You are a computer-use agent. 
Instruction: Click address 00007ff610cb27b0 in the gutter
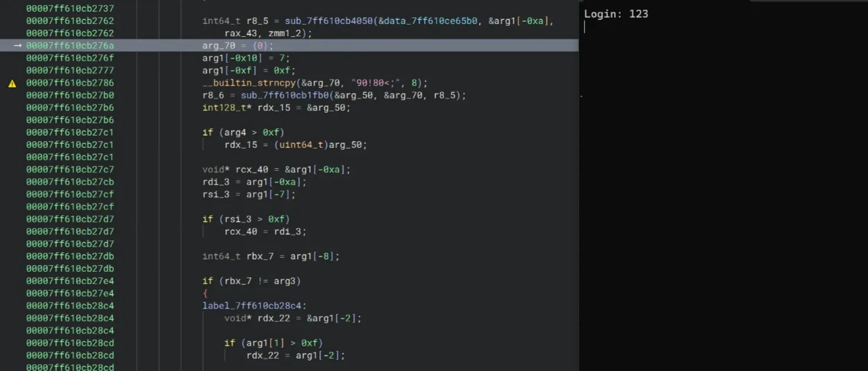tap(70, 96)
